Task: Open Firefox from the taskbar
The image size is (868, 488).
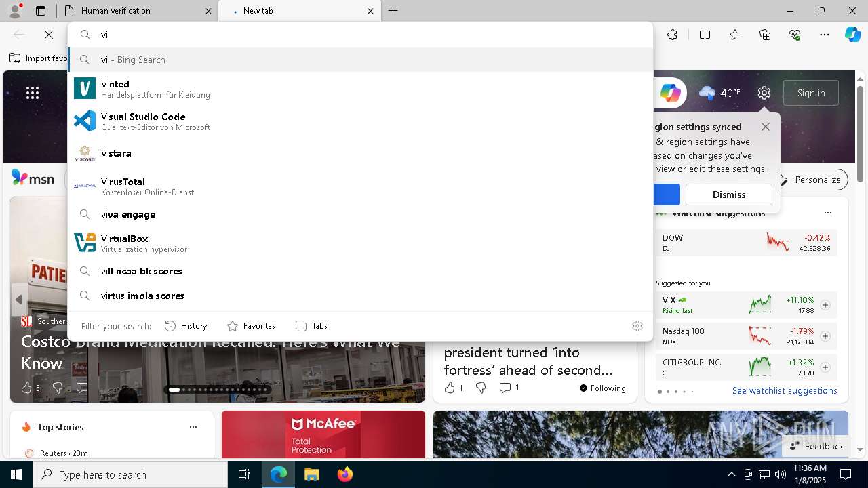Action: 345,474
